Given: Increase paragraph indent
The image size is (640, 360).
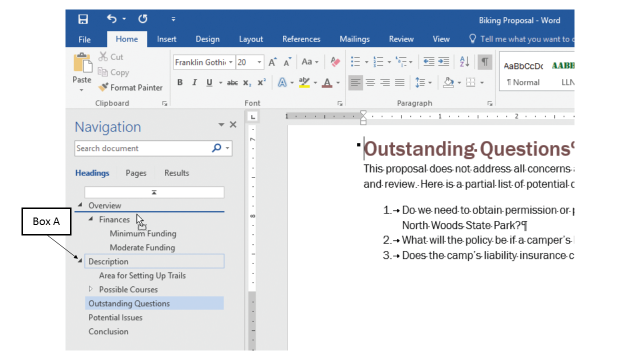Looking at the screenshot, I should [x=444, y=62].
